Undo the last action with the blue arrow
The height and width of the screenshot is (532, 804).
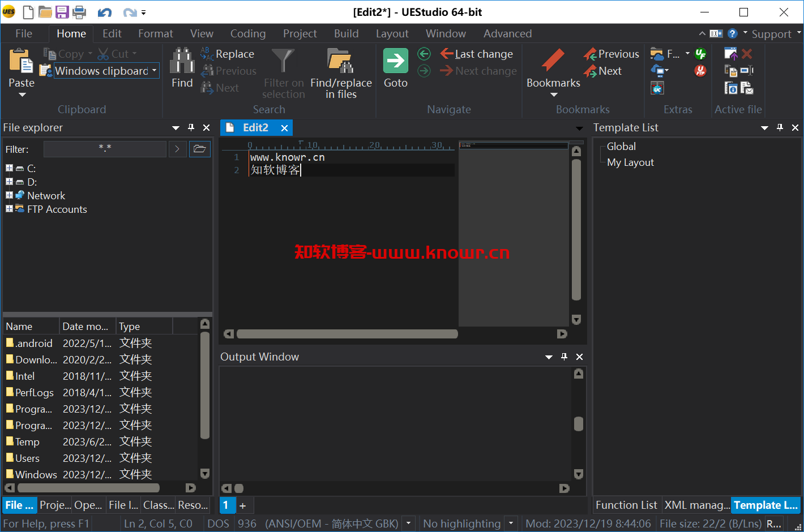click(105, 12)
